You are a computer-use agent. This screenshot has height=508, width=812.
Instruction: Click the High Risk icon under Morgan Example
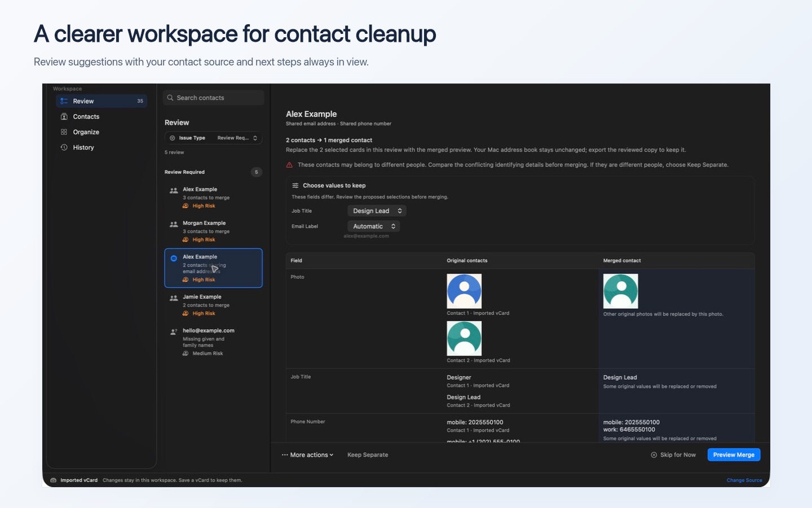[x=186, y=240]
